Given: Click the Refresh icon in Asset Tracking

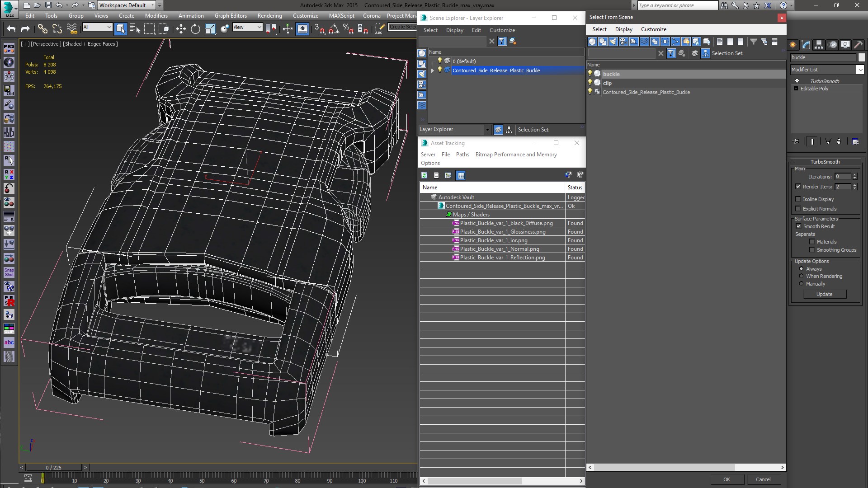Looking at the screenshot, I should (x=424, y=175).
